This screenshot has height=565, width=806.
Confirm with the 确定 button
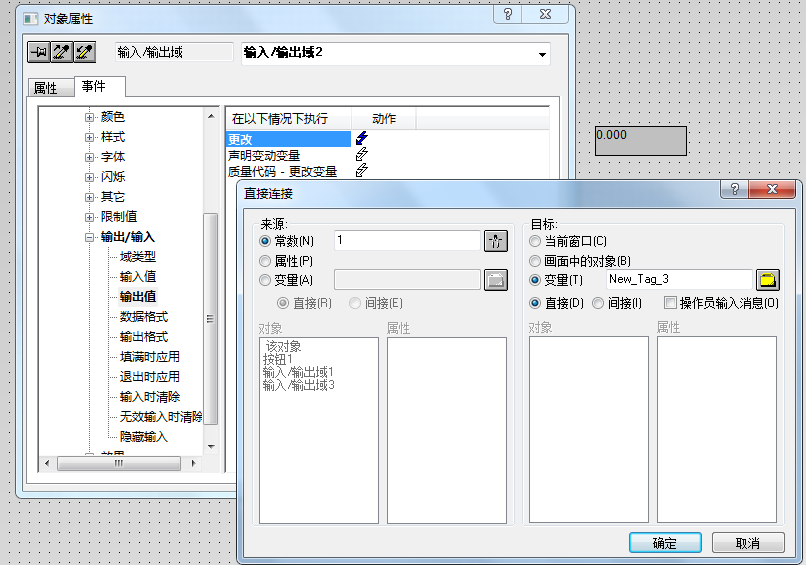point(665,543)
